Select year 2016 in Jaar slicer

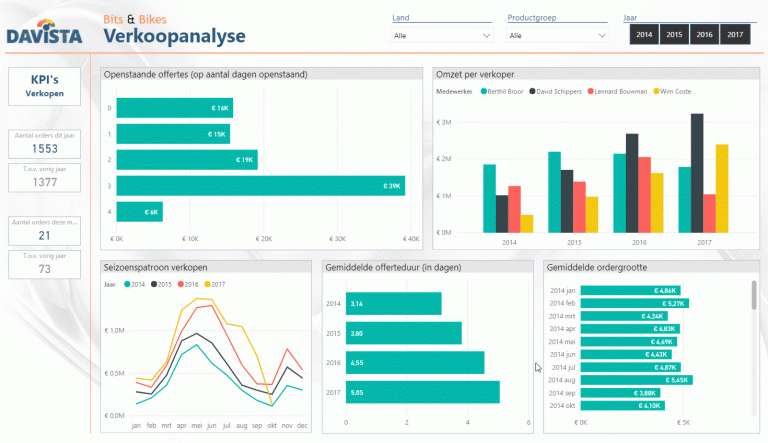(704, 34)
